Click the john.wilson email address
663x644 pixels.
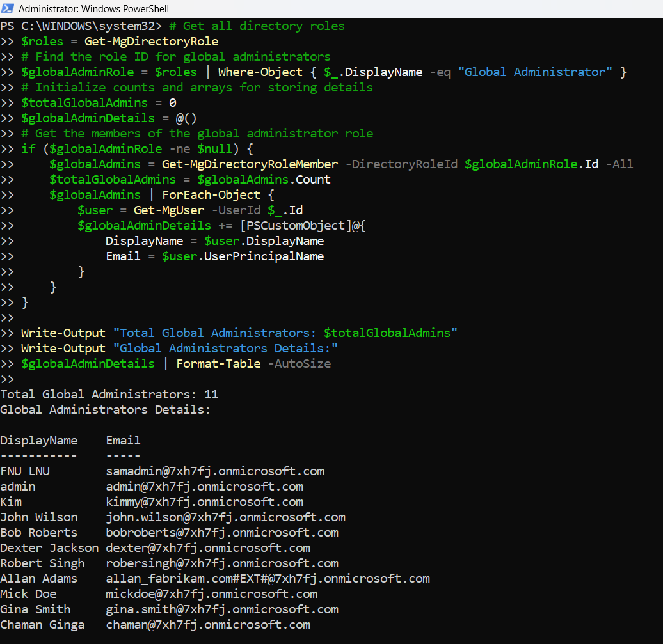tap(225, 517)
